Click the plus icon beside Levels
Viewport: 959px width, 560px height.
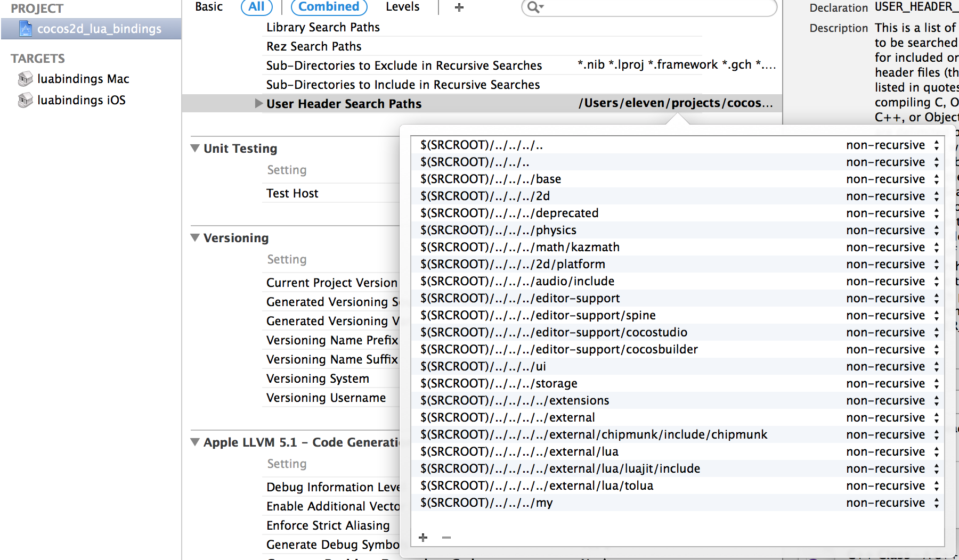[459, 7]
